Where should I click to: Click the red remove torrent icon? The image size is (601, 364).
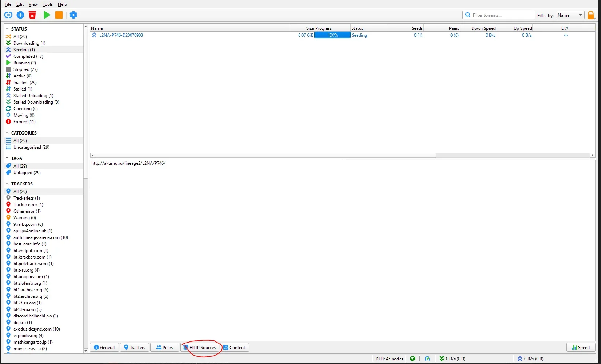pos(32,15)
